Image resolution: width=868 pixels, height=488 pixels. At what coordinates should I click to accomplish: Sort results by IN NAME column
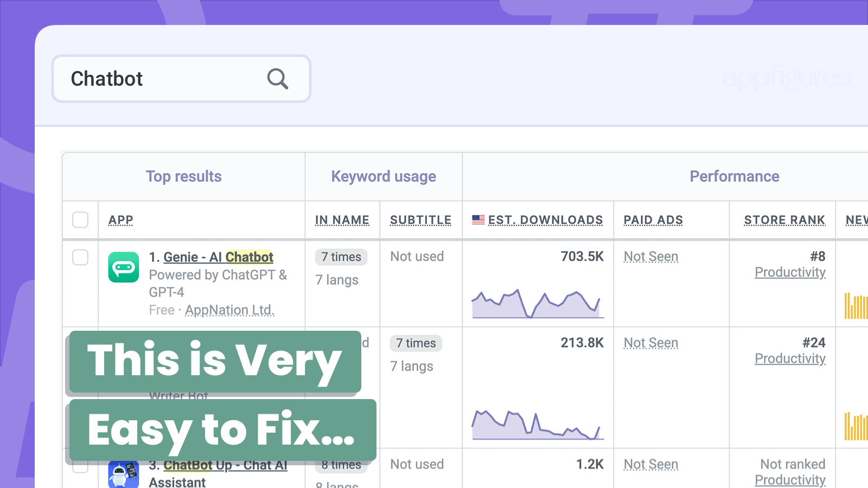(x=342, y=220)
